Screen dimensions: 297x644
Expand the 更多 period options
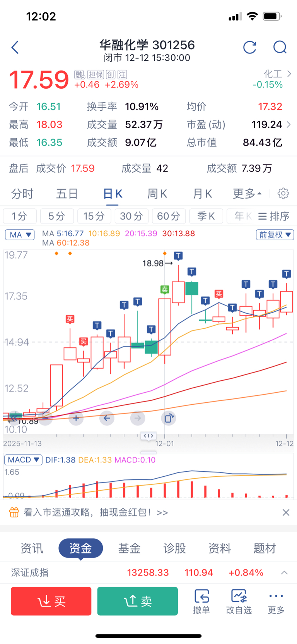[x=247, y=193]
